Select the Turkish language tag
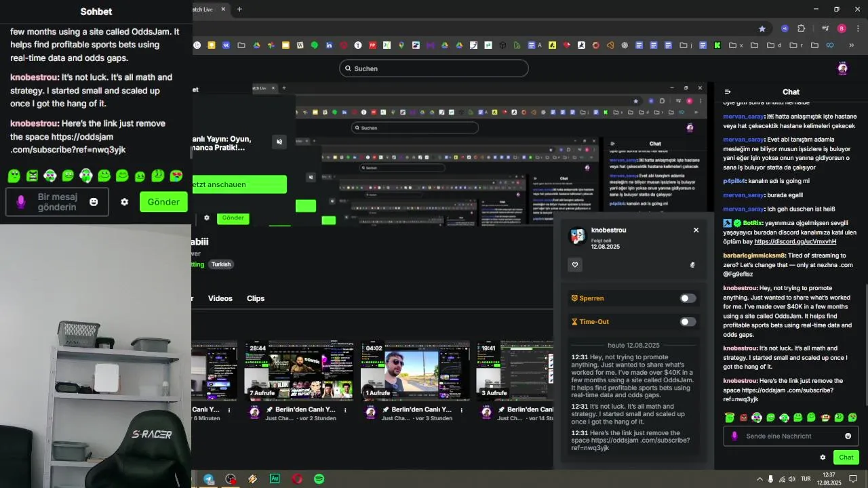 221,264
